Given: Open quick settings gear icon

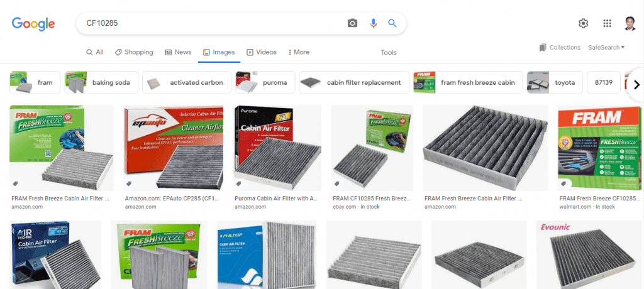Looking at the screenshot, I should click(x=583, y=23).
